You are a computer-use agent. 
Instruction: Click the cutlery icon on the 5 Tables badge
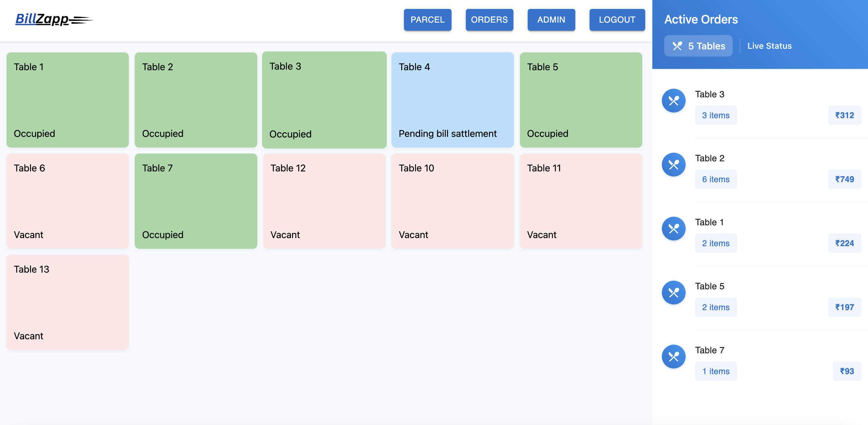(x=678, y=46)
